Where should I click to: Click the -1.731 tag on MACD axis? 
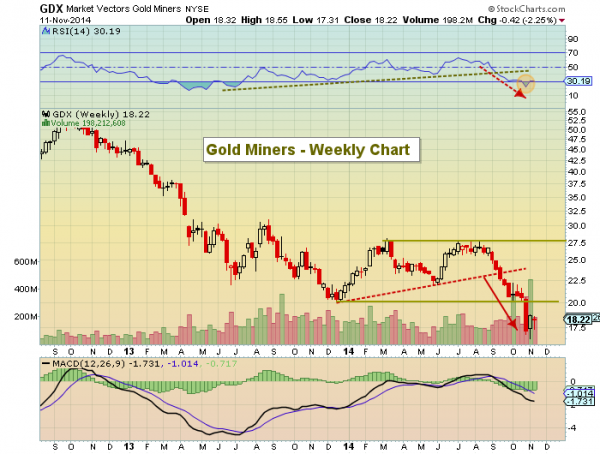click(580, 401)
